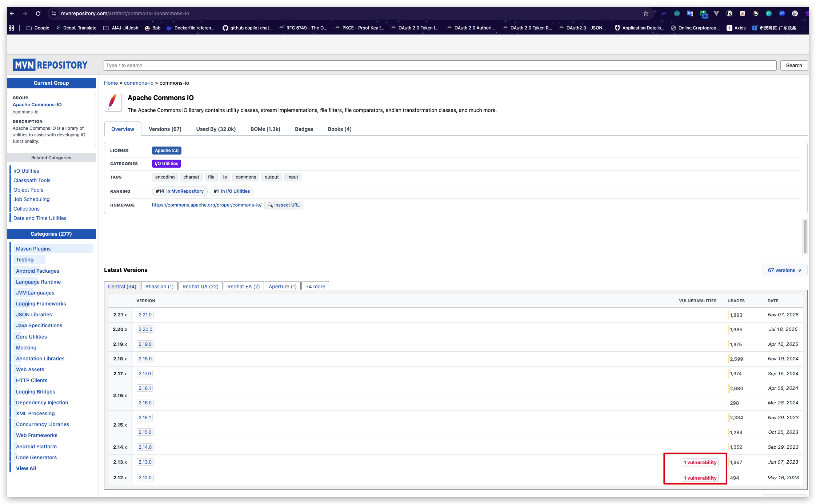Go back using the browser back arrow
The image size is (816, 504).
point(12,13)
